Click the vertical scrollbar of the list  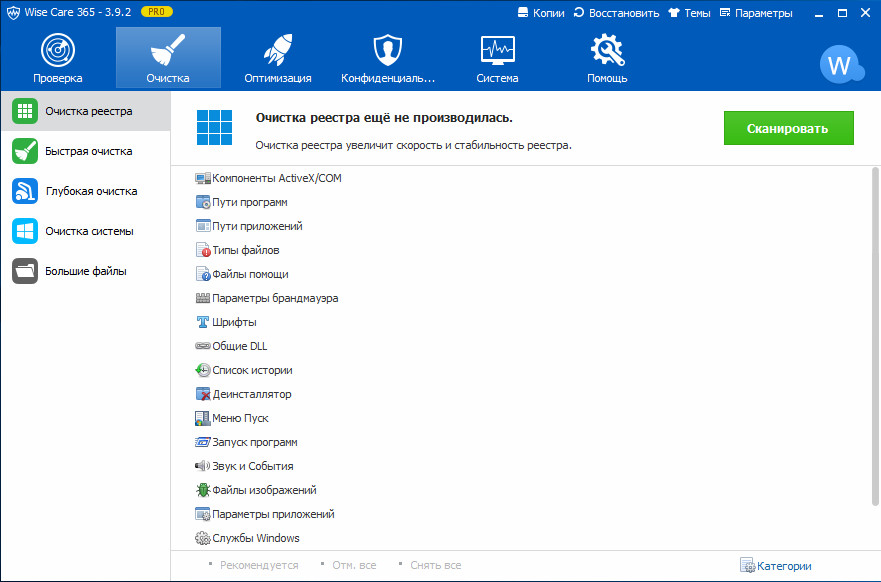tap(875, 337)
